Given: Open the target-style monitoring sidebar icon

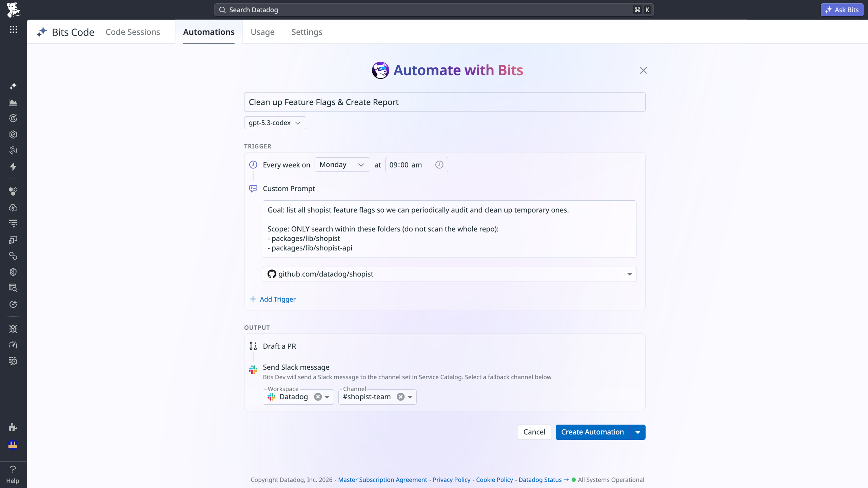Looking at the screenshot, I should pos(13,118).
